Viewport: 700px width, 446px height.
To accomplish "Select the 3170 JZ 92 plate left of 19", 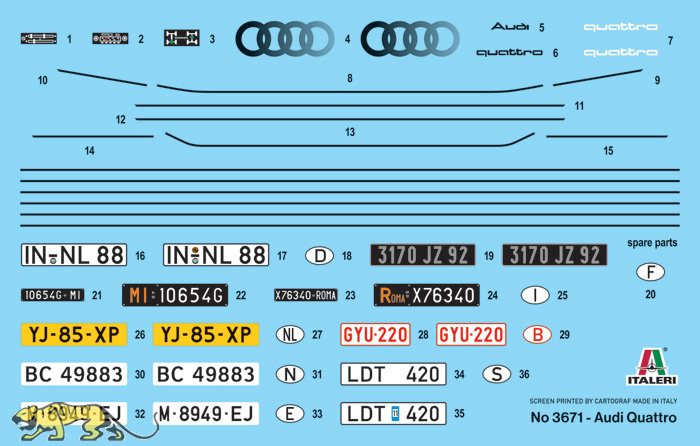I will pyautogui.click(x=423, y=255).
